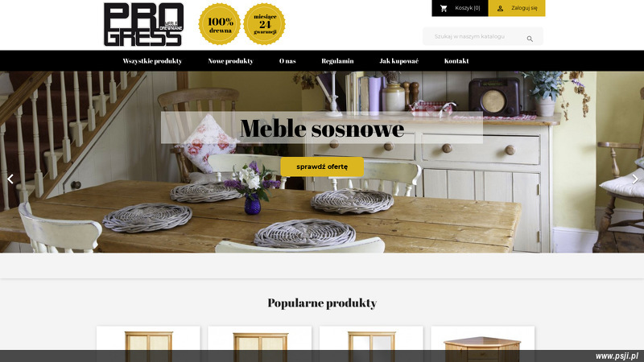Go to O nas page
The image size is (644, 362).
[x=287, y=61]
